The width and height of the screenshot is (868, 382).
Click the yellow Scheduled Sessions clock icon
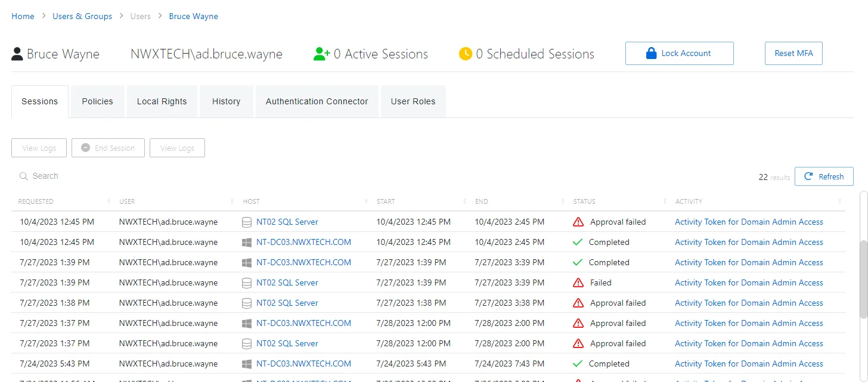[x=466, y=54]
